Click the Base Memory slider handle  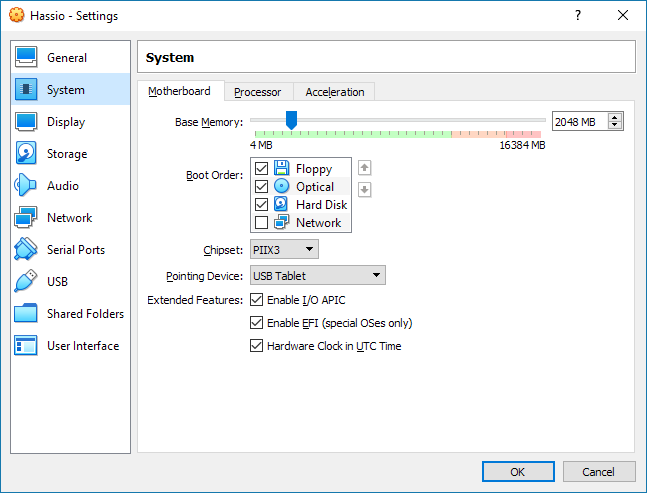[291, 120]
